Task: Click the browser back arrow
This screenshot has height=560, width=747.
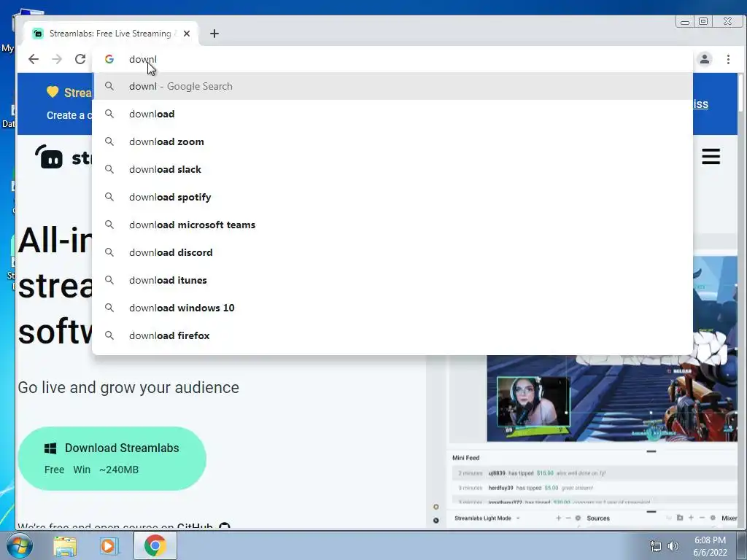Action: pos(34,59)
